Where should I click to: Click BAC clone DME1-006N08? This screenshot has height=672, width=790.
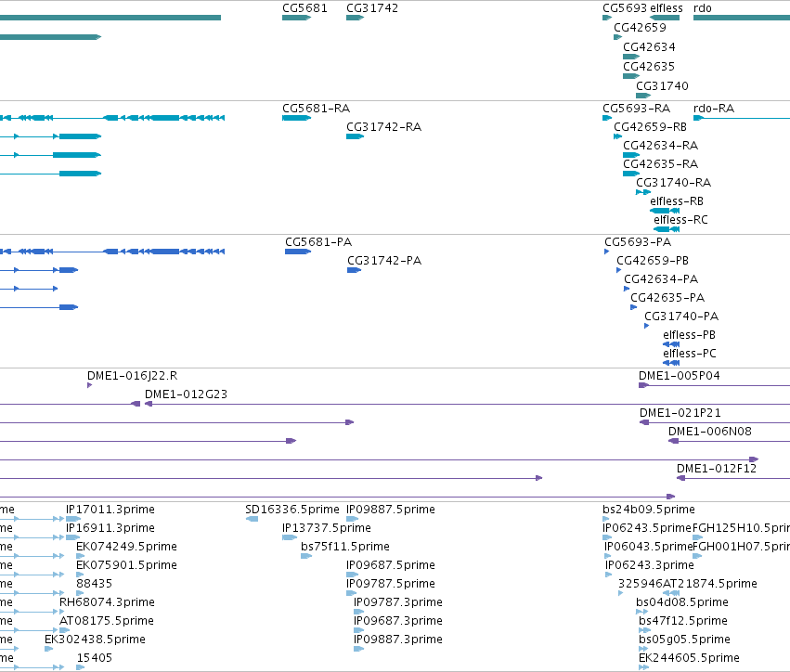710,433
